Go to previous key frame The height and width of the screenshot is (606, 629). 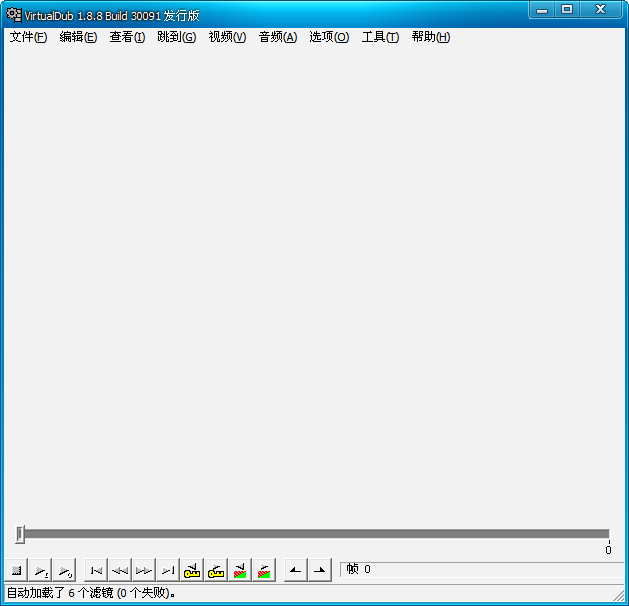(x=192, y=571)
